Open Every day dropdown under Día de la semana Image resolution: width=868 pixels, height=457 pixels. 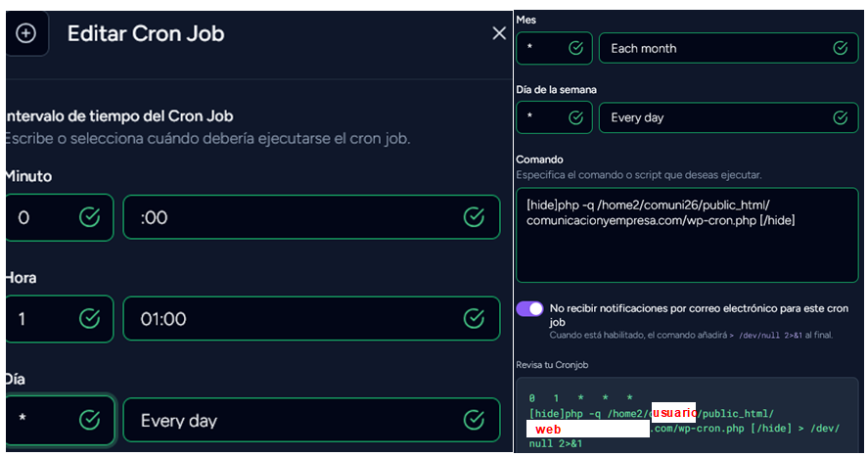tap(714, 117)
